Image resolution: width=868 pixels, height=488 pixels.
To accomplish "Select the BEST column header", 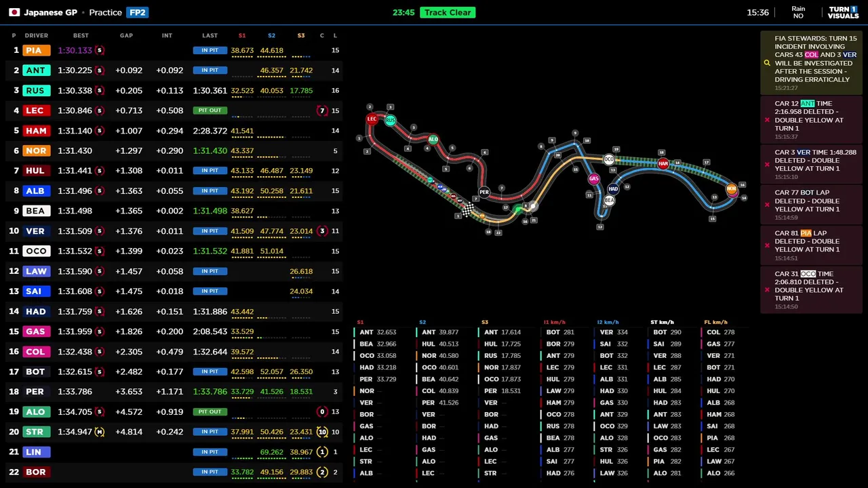I will (x=81, y=35).
